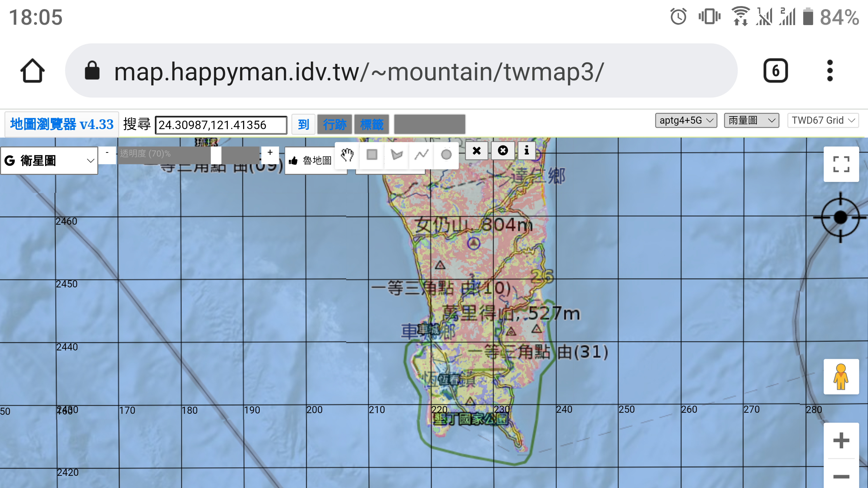The height and width of the screenshot is (488, 868).
Task: Open the browser three-dot menu
Action: (x=830, y=70)
